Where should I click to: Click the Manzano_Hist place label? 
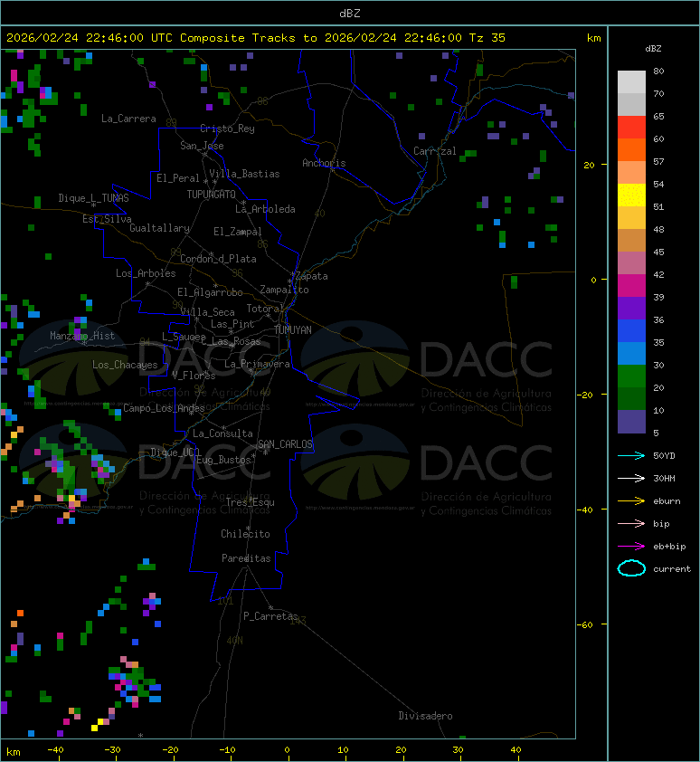coord(82,336)
